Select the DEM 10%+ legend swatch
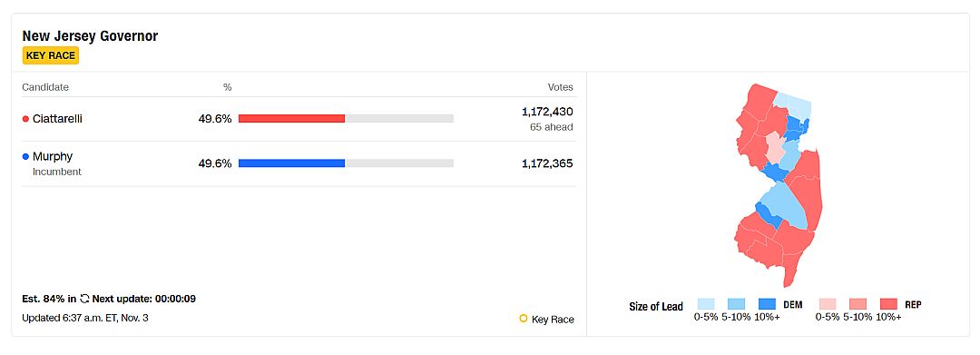The width and height of the screenshot is (980, 355). pos(767,304)
